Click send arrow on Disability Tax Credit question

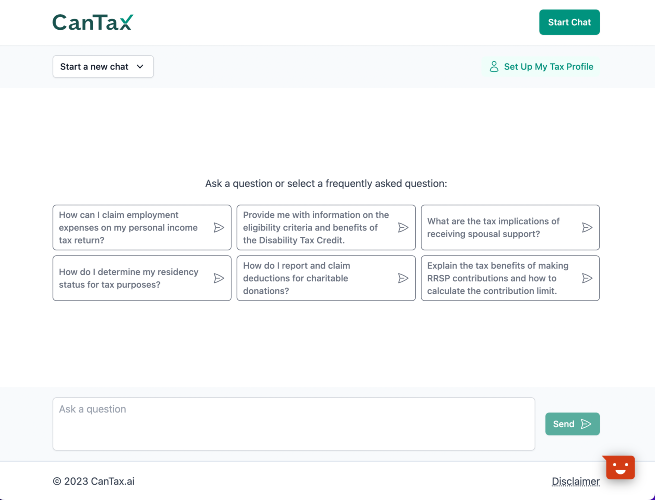coord(403,228)
